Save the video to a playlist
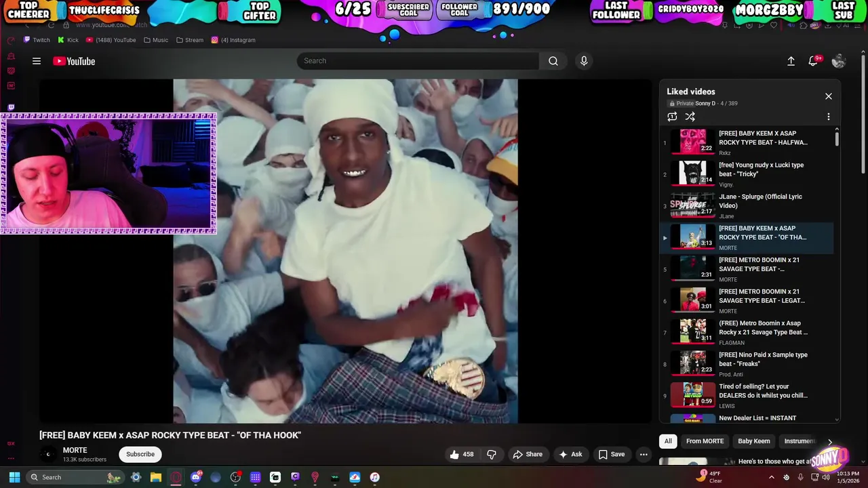Viewport: 868px width, 488px height. (x=611, y=454)
